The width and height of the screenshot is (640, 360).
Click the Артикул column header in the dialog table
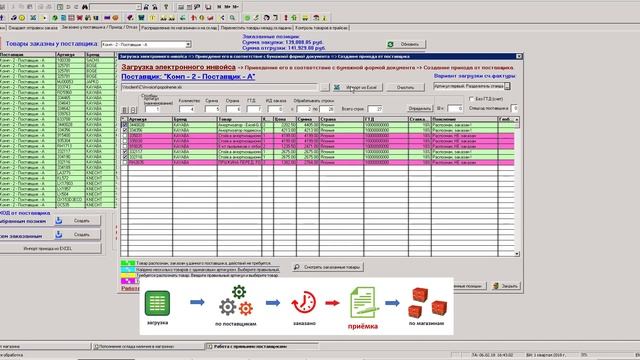point(150,119)
